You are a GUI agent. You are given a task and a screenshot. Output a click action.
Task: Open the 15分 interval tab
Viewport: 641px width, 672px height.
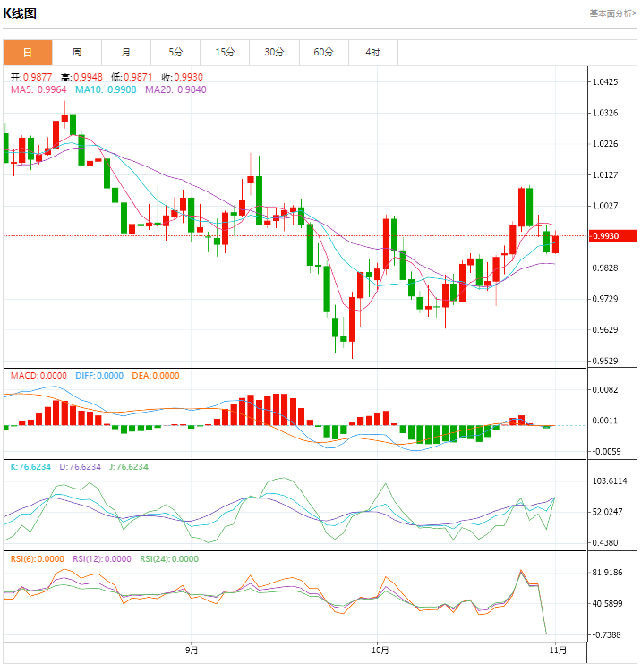coord(225,53)
